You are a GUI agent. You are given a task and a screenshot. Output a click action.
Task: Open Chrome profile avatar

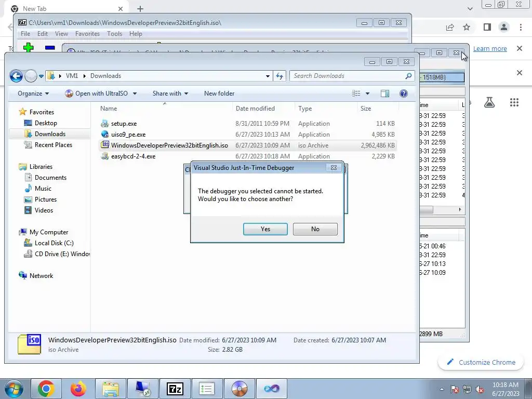pyautogui.click(x=504, y=27)
